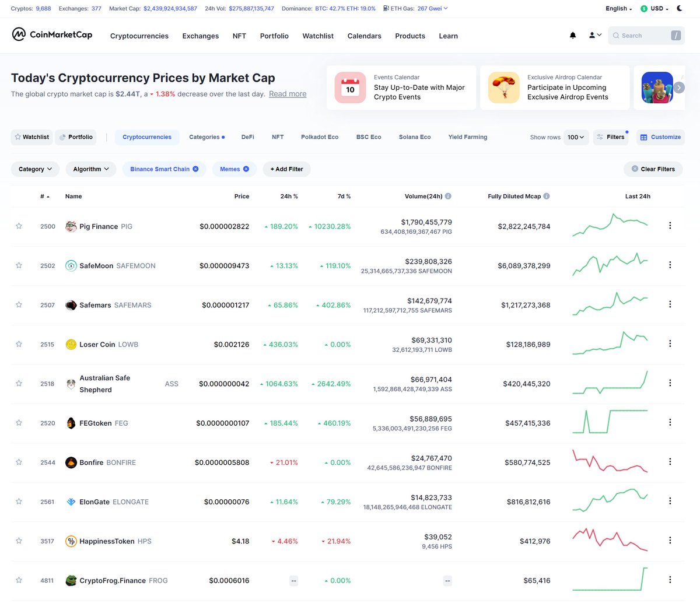The width and height of the screenshot is (700, 603).
Task: Click the SafeMoon 24h sparkline chart
Action: tap(610, 264)
